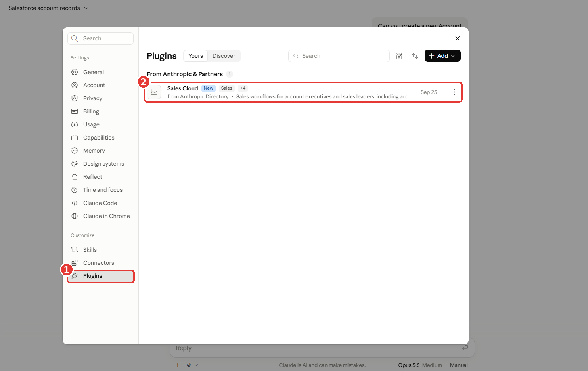Open Capabilities settings
This screenshot has height=371, width=588.
pos(100,138)
